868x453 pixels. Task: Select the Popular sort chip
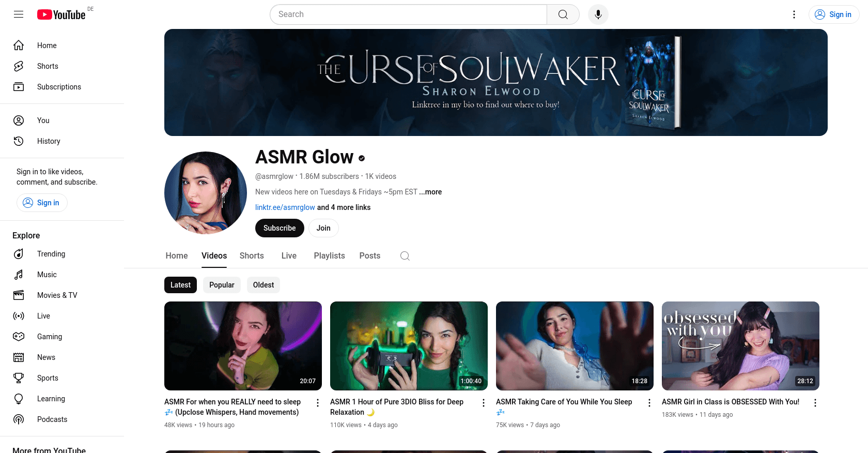(222, 285)
